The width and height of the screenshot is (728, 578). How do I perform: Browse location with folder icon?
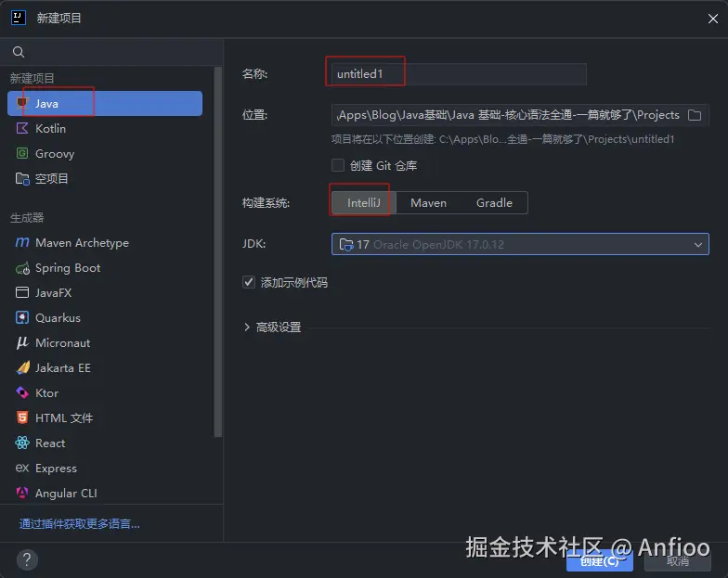pos(695,115)
